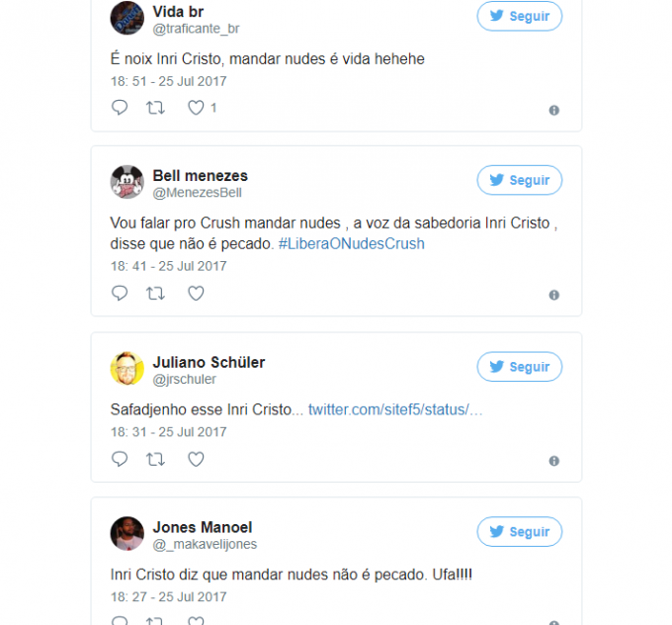This screenshot has height=625, width=672.
Task: Open the Vida br tweet timestamp
Action: (168, 79)
